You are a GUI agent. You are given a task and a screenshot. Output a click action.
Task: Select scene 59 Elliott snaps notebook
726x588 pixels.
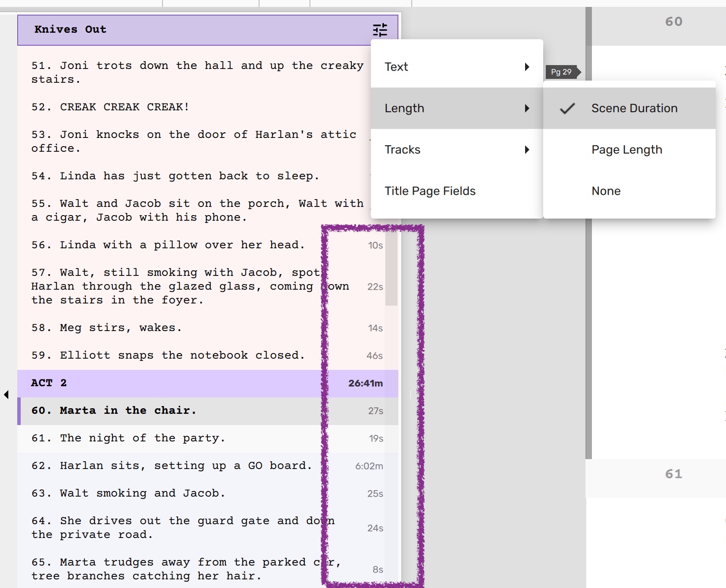(168, 355)
